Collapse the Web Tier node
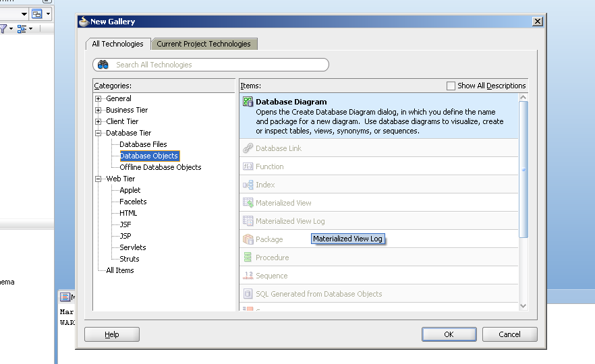The width and height of the screenshot is (595, 364). point(98,179)
